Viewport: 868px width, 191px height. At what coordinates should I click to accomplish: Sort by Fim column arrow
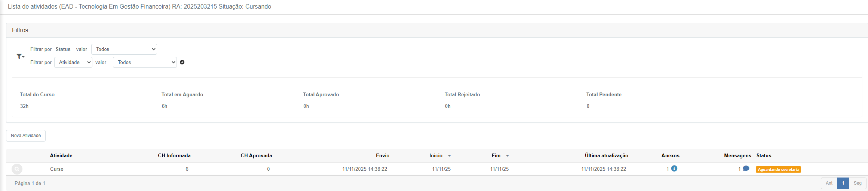tap(507, 156)
